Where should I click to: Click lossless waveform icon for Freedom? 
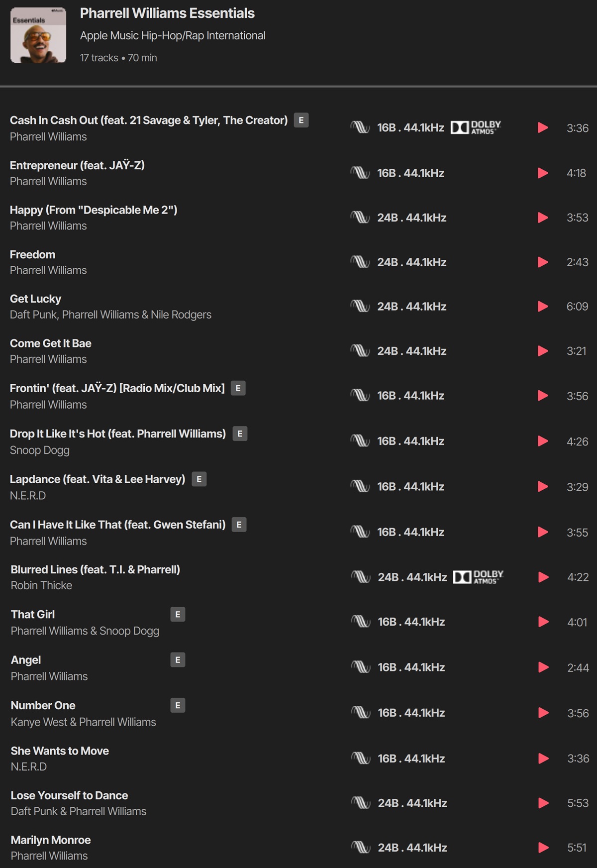click(x=360, y=262)
